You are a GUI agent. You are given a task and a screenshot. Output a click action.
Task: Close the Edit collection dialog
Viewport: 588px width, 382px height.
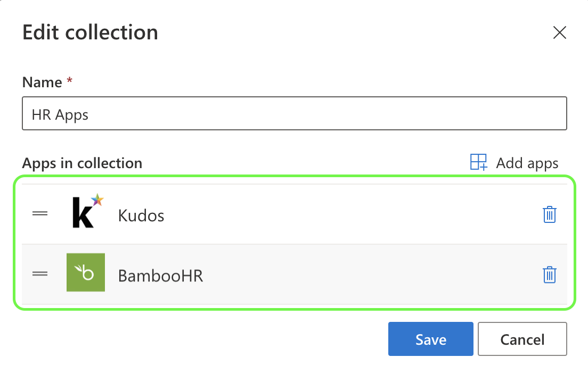(559, 33)
